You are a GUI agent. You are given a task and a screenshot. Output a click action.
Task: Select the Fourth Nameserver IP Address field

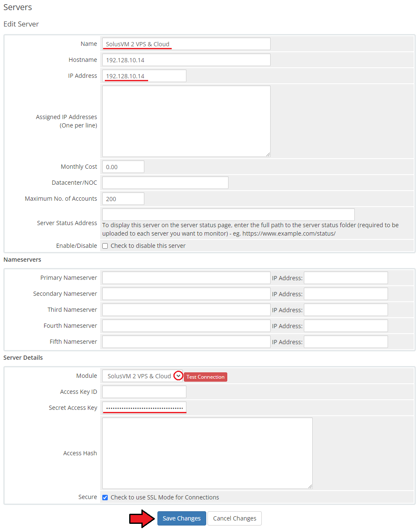346,326
